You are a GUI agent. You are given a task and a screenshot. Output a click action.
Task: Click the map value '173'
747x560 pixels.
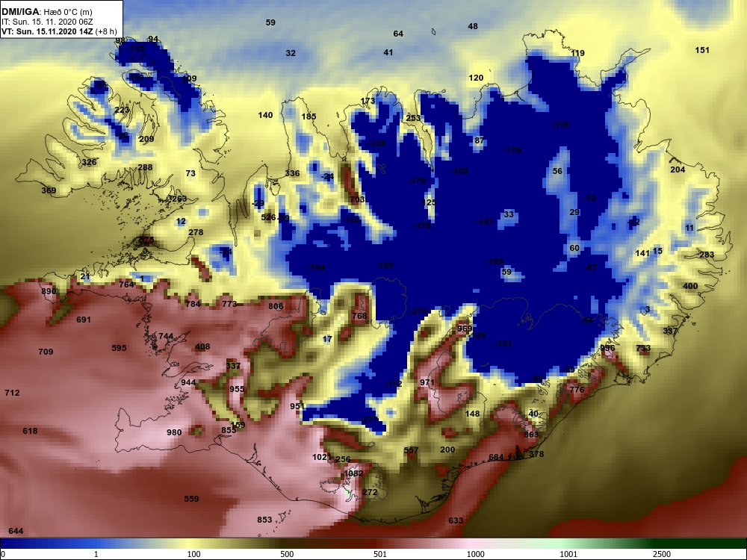pyautogui.click(x=368, y=101)
